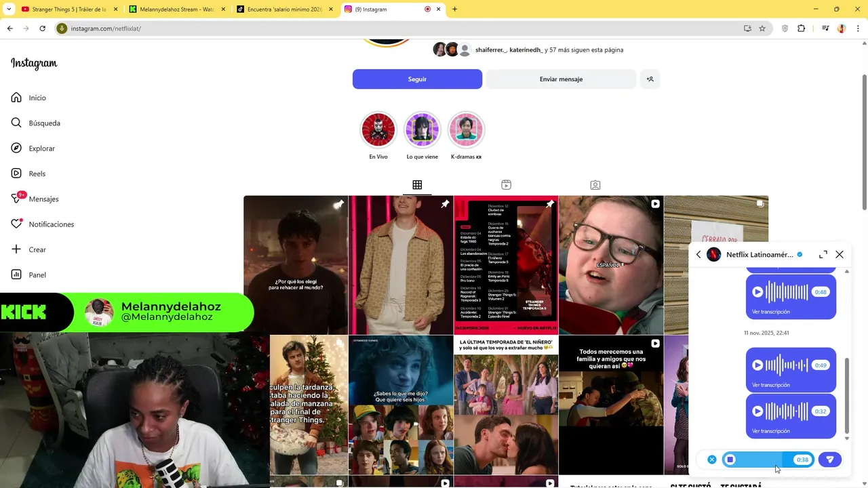View transcription of the 0:32 audio
The width and height of the screenshot is (868, 488).
click(771, 431)
